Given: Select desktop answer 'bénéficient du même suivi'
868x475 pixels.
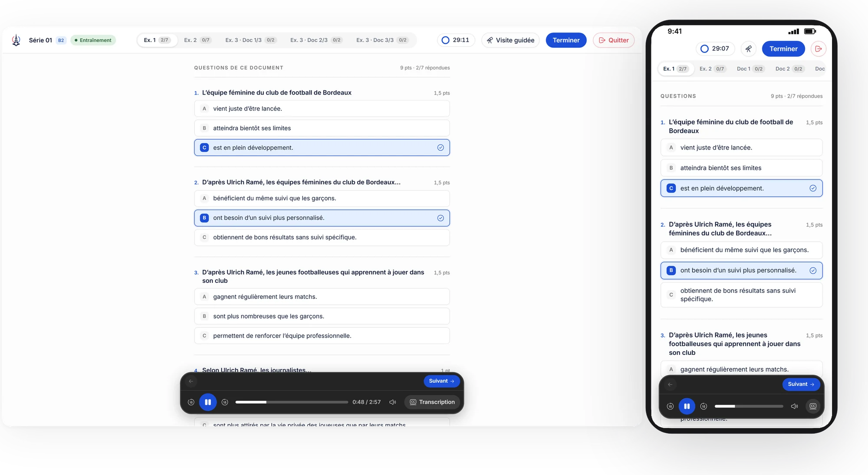Looking at the screenshot, I should point(322,198).
